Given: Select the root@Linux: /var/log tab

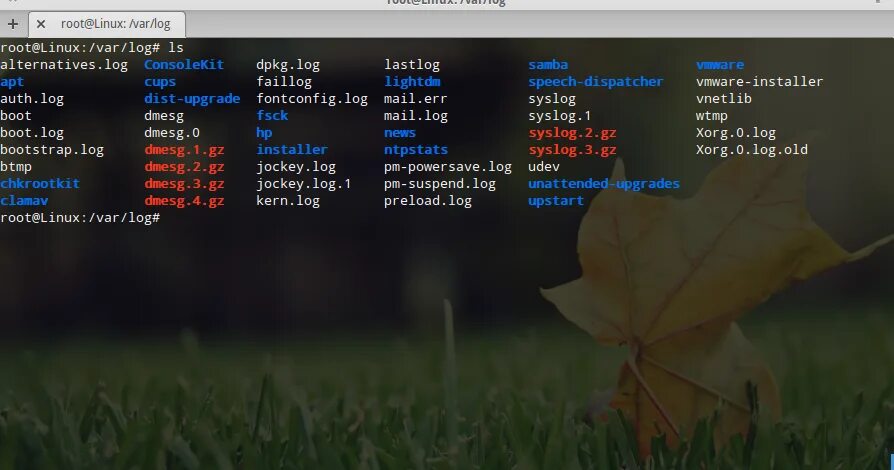Looking at the screenshot, I should (107, 24).
